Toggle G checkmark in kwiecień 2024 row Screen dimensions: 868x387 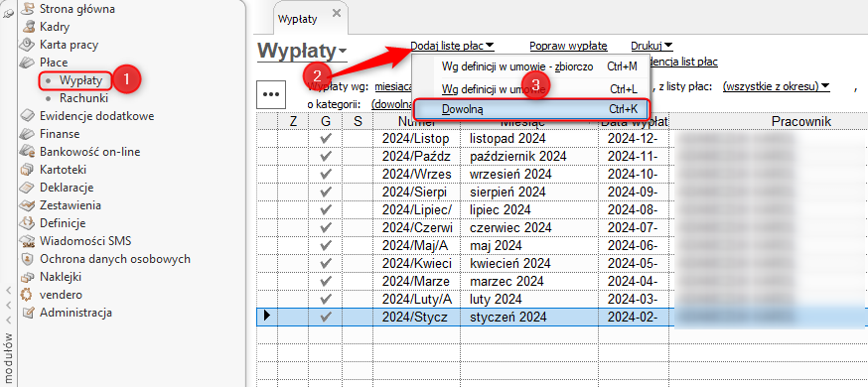(x=326, y=264)
